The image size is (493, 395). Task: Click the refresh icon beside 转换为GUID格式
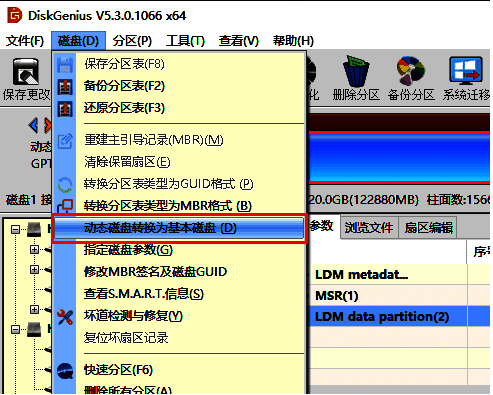65,185
